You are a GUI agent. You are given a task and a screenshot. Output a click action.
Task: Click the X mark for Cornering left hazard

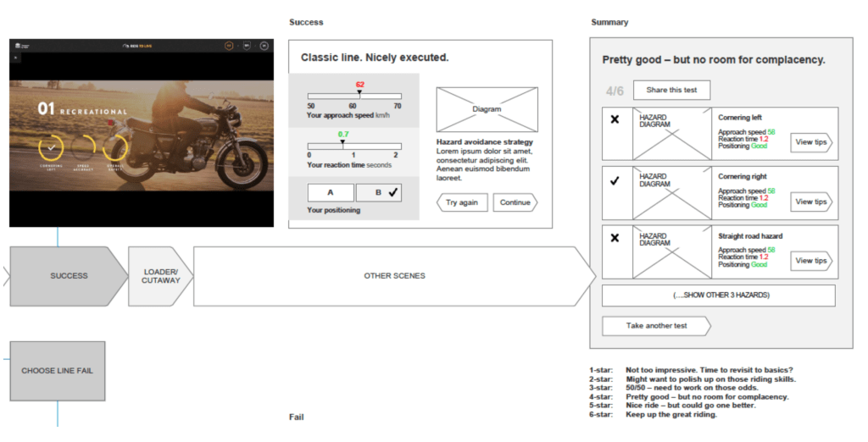point(615,119)
